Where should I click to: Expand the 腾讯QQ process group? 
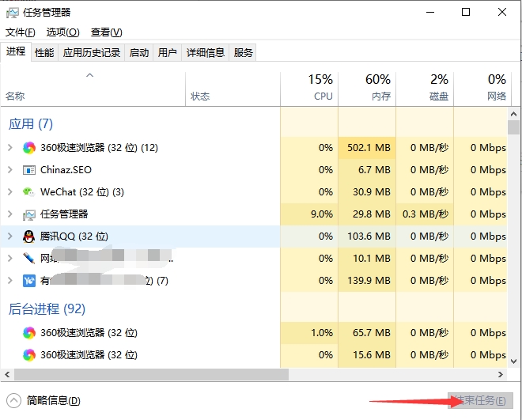[10, 236]
